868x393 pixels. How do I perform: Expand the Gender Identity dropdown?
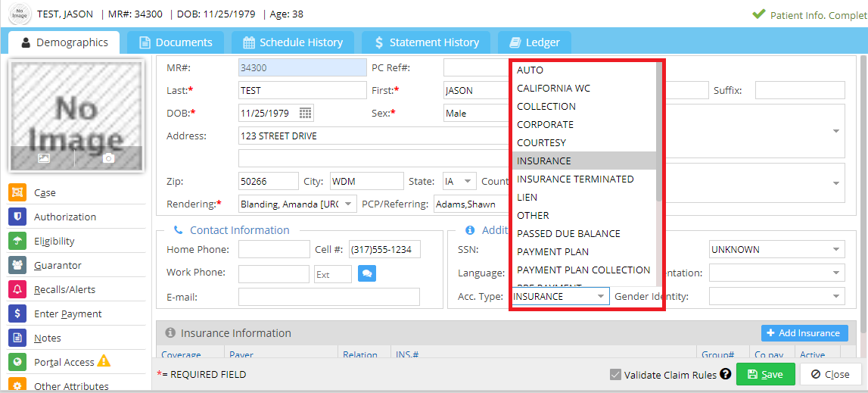tap(836, 297)
